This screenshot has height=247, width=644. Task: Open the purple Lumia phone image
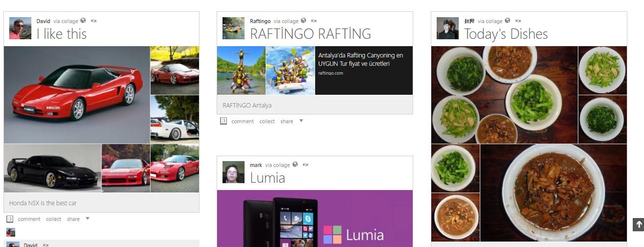[x=315, y=219]
